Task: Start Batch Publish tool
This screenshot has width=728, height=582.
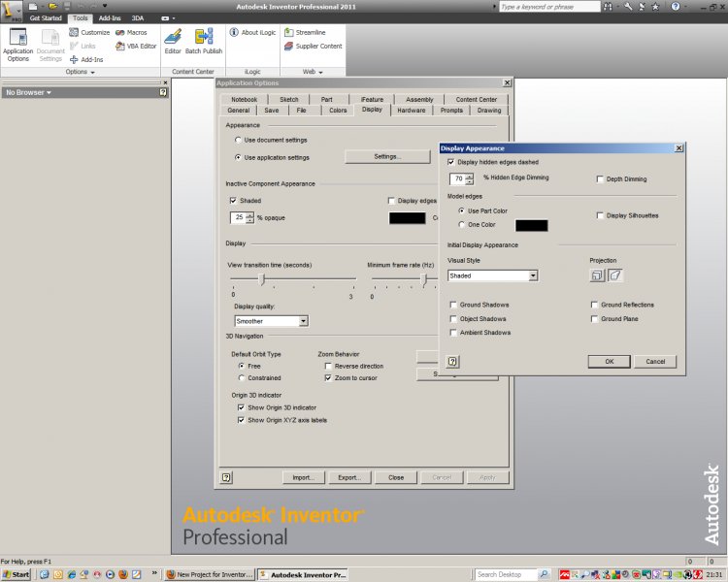Action: click(204, 42)
